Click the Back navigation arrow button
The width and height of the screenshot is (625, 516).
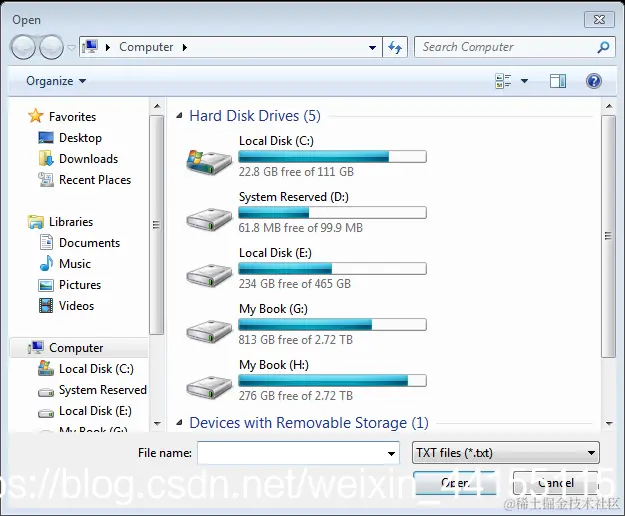coord(23,47)
